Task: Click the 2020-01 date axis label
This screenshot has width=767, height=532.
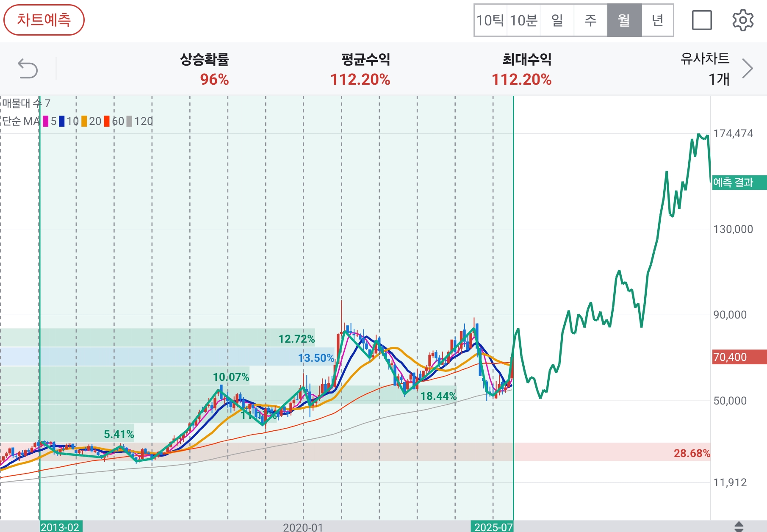Action: pyautogui.click(x=303, y=527)
